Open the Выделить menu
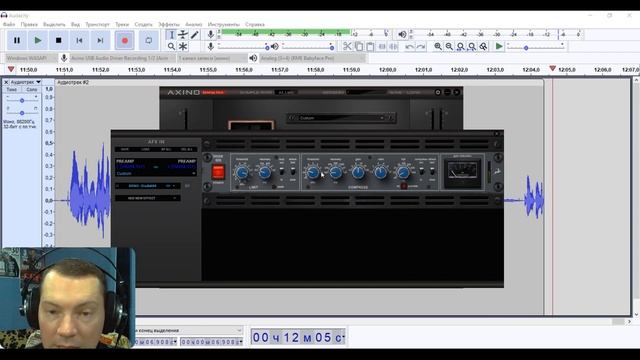 click(54, 24)
